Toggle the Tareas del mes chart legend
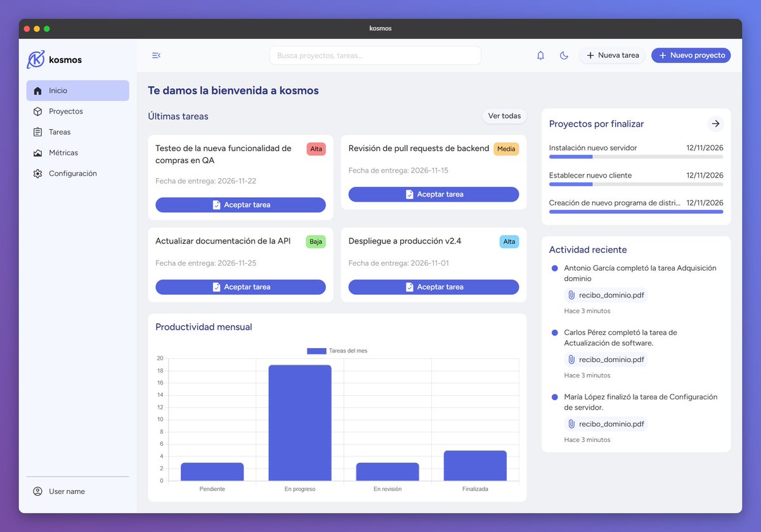Image resolution: width=761 pixels, height=532 pixels. click(x=337, y=351)
